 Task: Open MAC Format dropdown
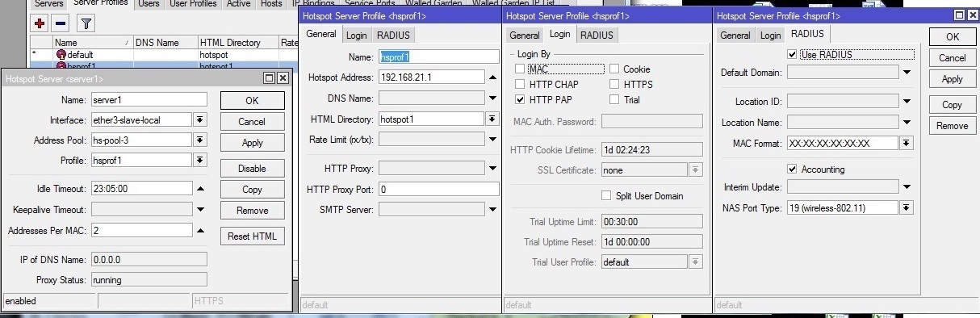[907, 143]
